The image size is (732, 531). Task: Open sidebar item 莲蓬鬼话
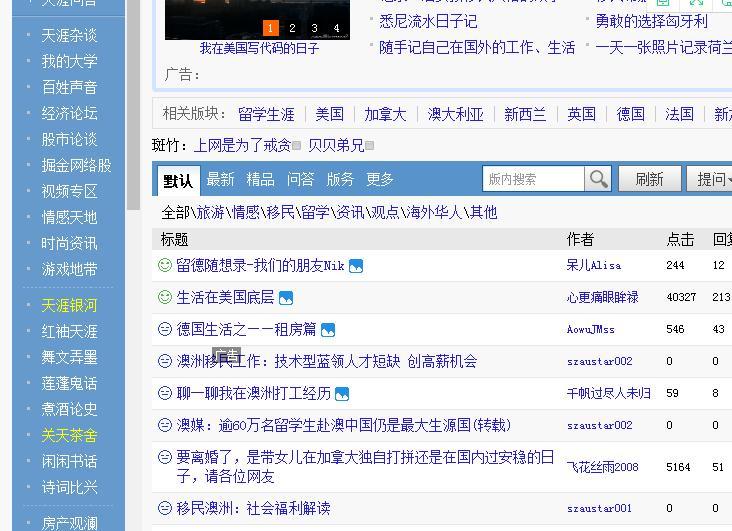coord(69,383)
